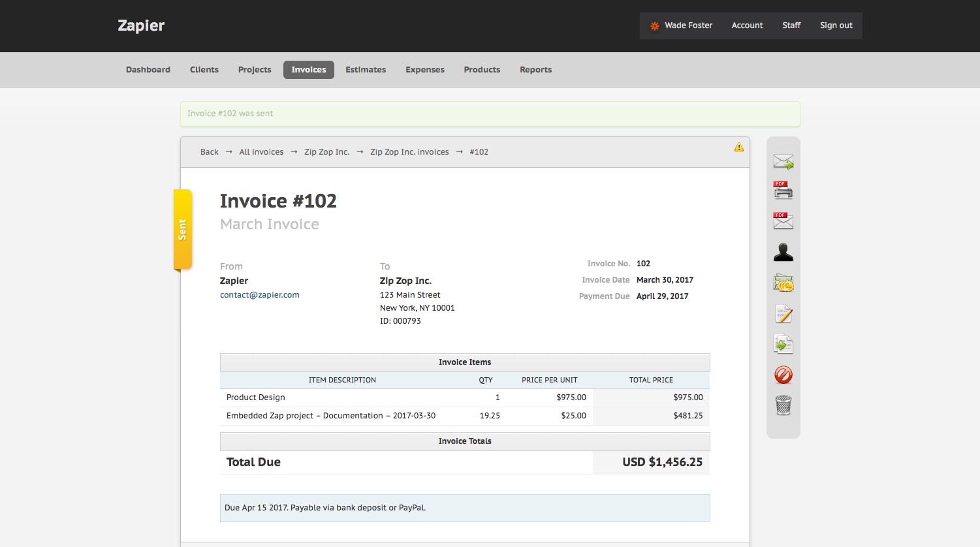
Task: Go to All invoices breadcrumb
Action: 261,152
